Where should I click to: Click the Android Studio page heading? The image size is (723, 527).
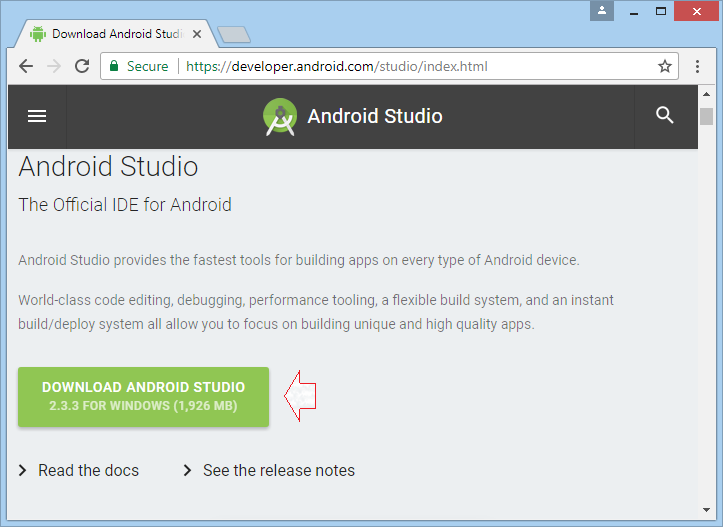108,166
